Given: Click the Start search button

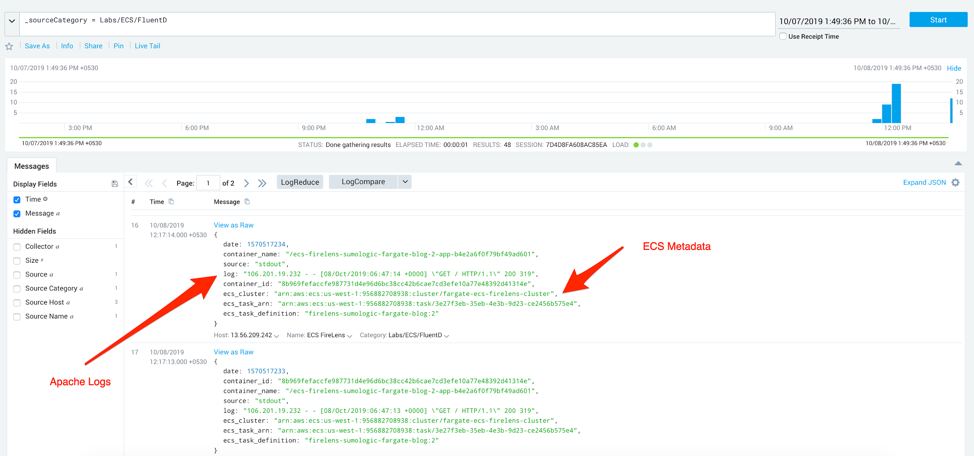Looking at the screenshot, I should click(x=938, y=20).
